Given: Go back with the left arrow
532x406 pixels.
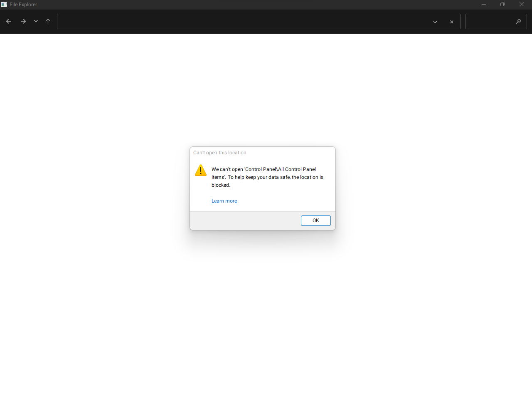Looking at the screenshot, I should pyautogui.click(x=9, y=21).
